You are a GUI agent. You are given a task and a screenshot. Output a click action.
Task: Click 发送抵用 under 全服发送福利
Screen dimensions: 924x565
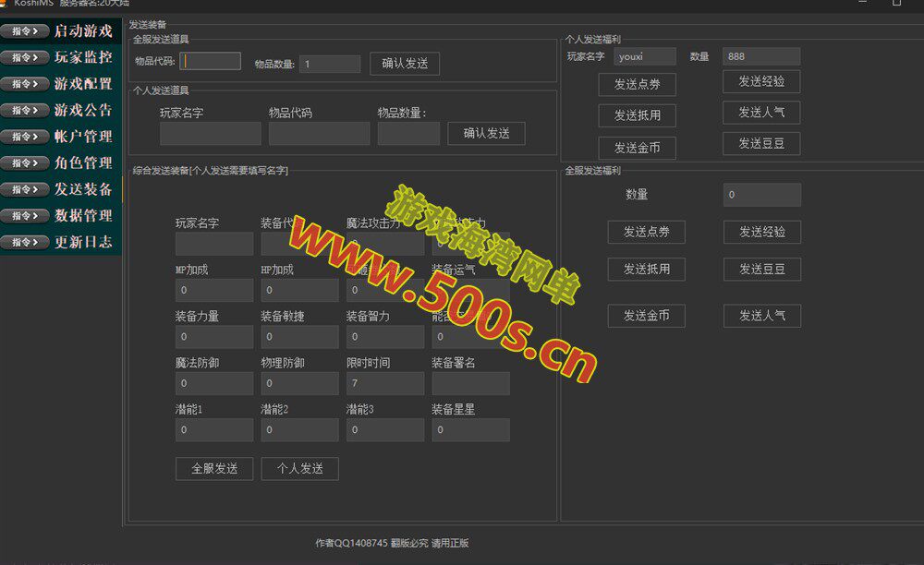(x=645, y=269)
